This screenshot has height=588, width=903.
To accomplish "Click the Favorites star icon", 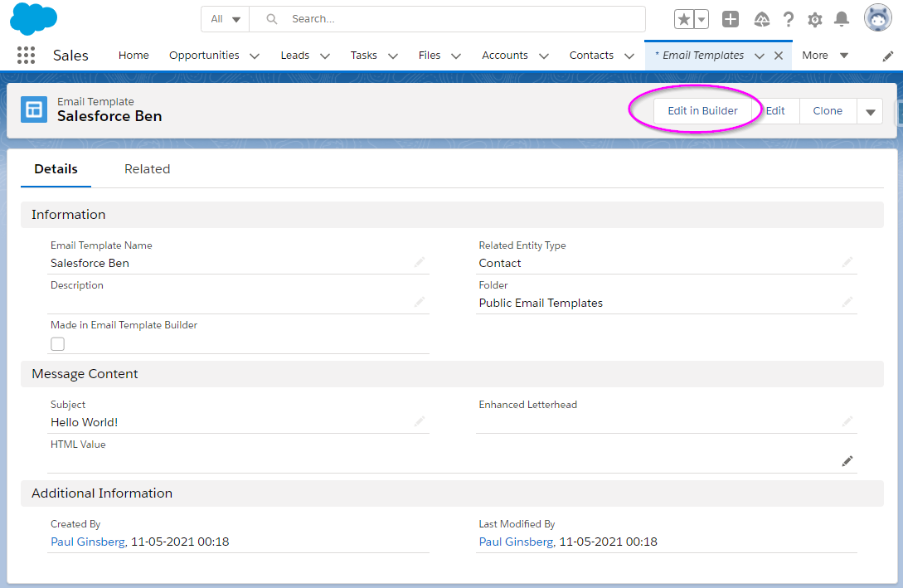I will [x=684, y=19].
